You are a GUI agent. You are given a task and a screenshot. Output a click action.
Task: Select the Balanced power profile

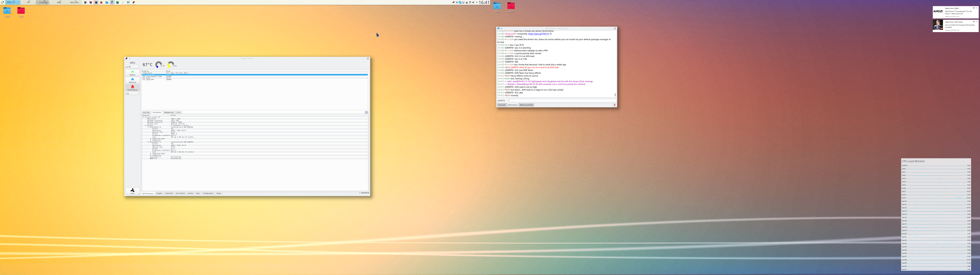(x=132, y=80)
